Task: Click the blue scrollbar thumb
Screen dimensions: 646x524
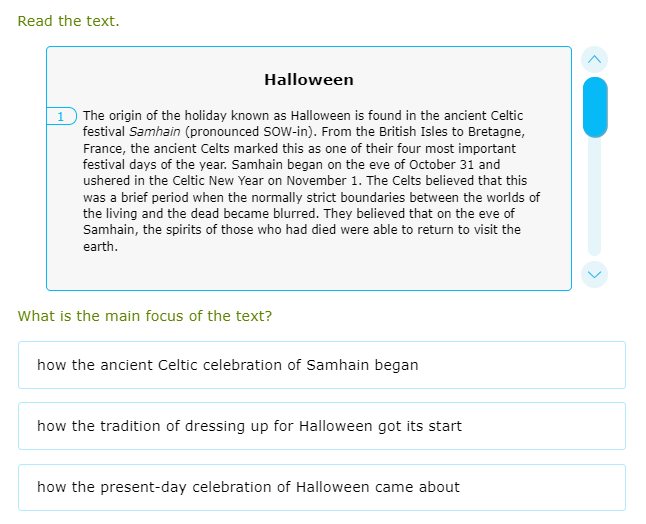Action: 595,107
